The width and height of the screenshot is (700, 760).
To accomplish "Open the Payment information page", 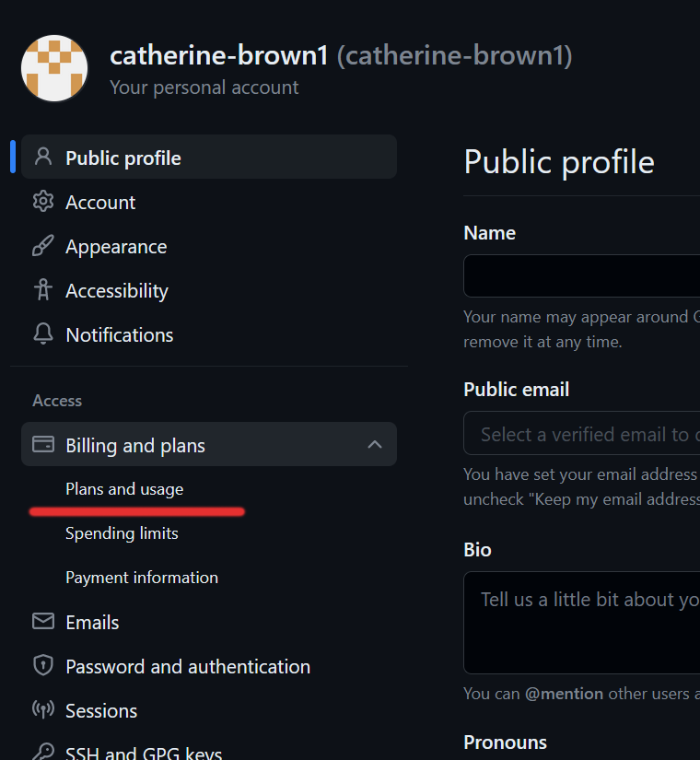I will [142, 577].
